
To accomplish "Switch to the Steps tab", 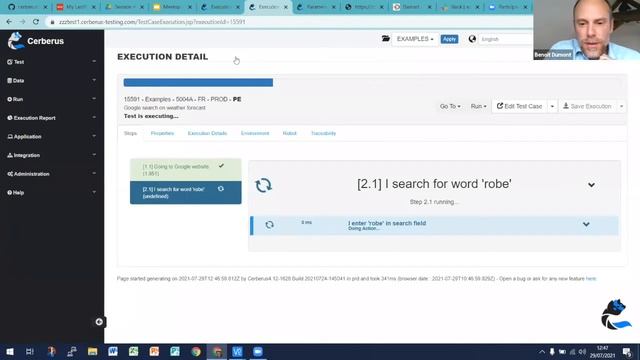I will [131, 133].
